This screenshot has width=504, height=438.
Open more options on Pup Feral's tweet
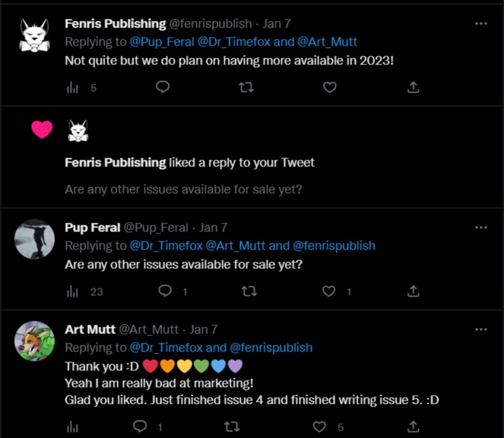click(481, 227)
